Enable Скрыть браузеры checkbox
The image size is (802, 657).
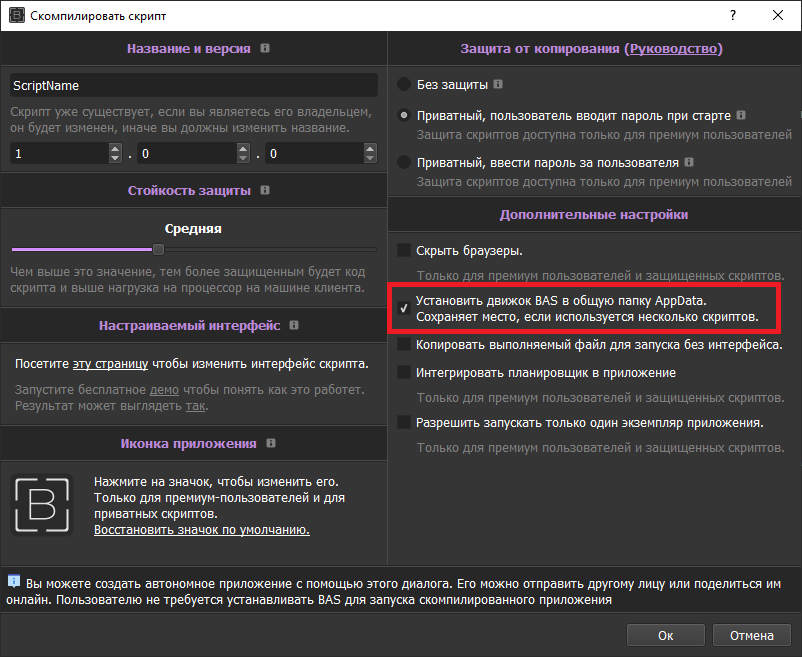404,250
